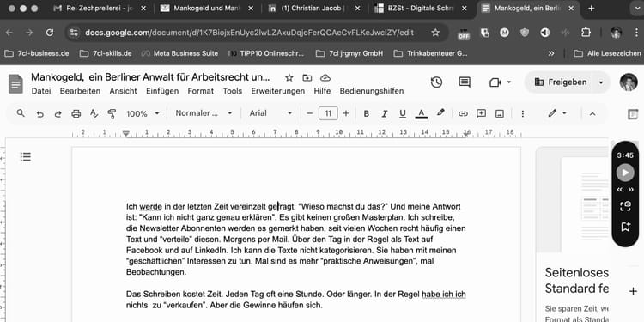Screen dimensions: 644x322
Task: Open the browser extensions puzzle icon
Action: pyautogui.click(x=586, y=33)
